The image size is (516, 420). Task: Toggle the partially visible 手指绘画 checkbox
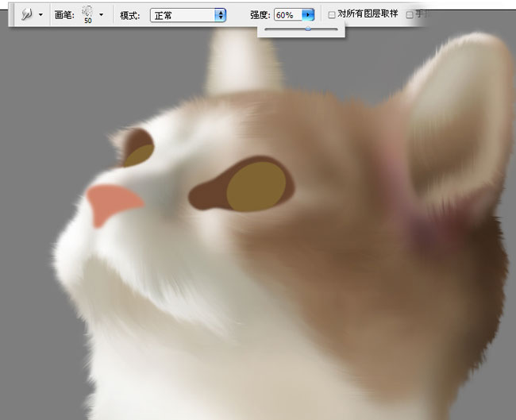tap(410, 14)
